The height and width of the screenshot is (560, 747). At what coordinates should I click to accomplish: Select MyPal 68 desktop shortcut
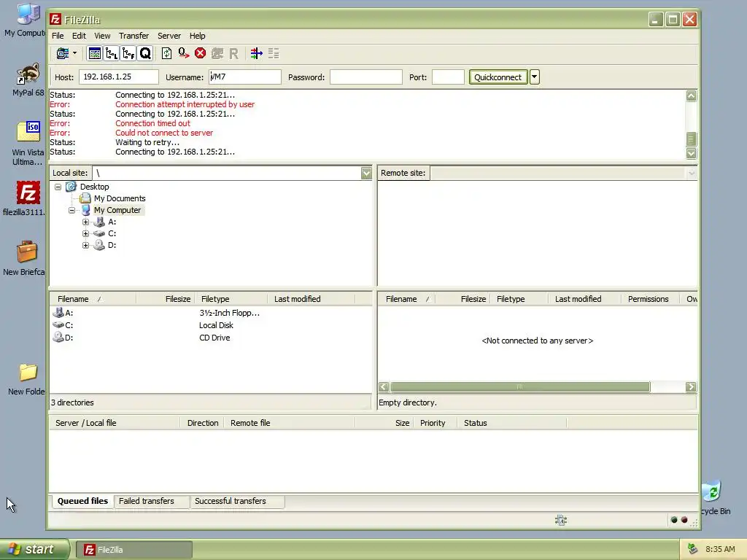pyautogui.click(x=28, y=80)
